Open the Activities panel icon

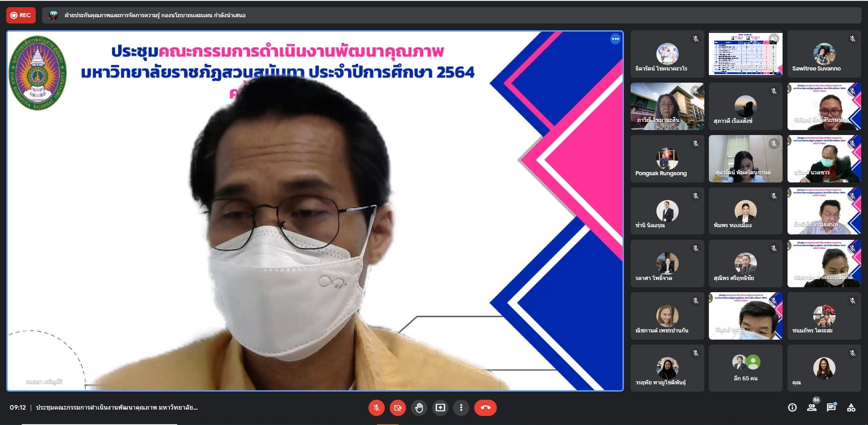pyautogui.click(x=851, y=408)
